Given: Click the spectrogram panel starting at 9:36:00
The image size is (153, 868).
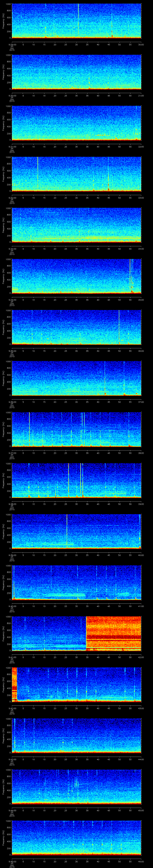Looking at the screenshot, I should [x=76, y=378].
